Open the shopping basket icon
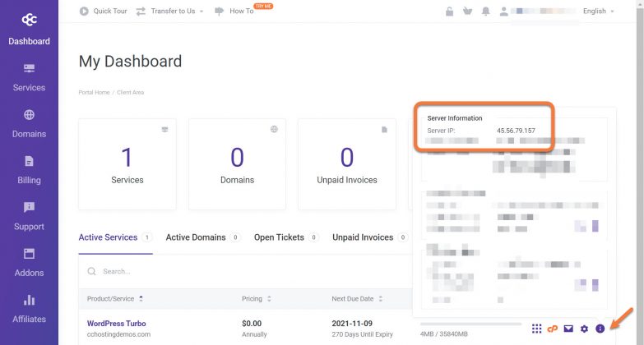Image resolution: width=644 pixels, height=345 pixels. tap(468, 11)
